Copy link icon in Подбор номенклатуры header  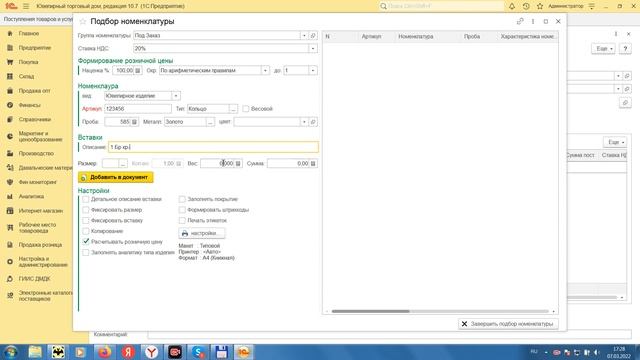coord(520,21)
